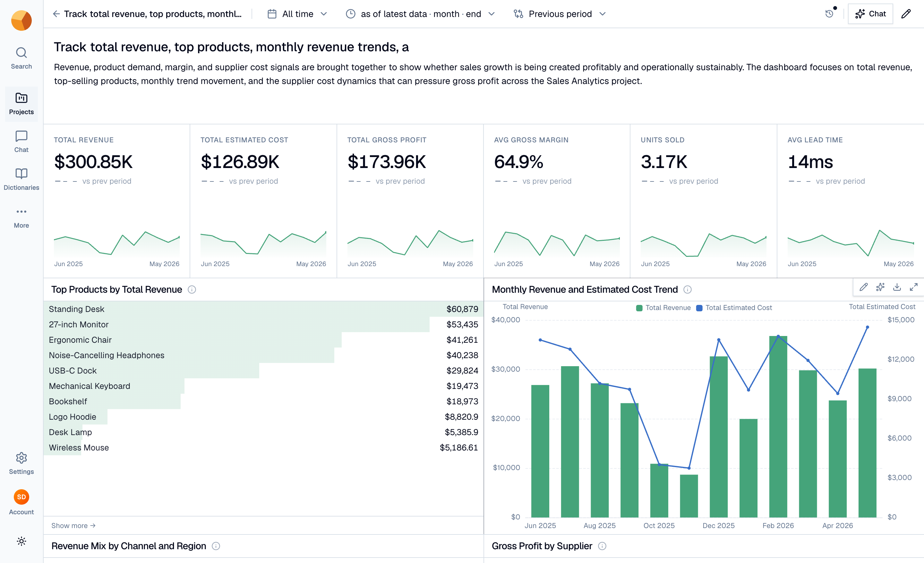Screen dimensions: 924x563
Task: Click the $126.89K Total Estimated Cost value
Action: click(x=240, y=162)
